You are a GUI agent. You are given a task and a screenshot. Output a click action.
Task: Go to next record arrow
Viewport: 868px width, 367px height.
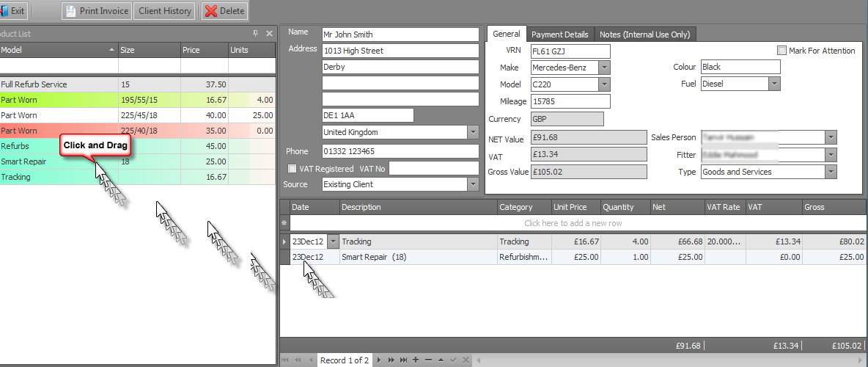click(x=378, y=360)
